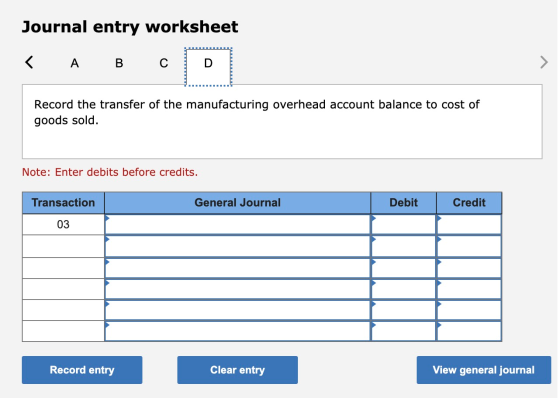Click the General Journal column header
The height and width of the screenshot is (398, 560).
tap(238, 203)
